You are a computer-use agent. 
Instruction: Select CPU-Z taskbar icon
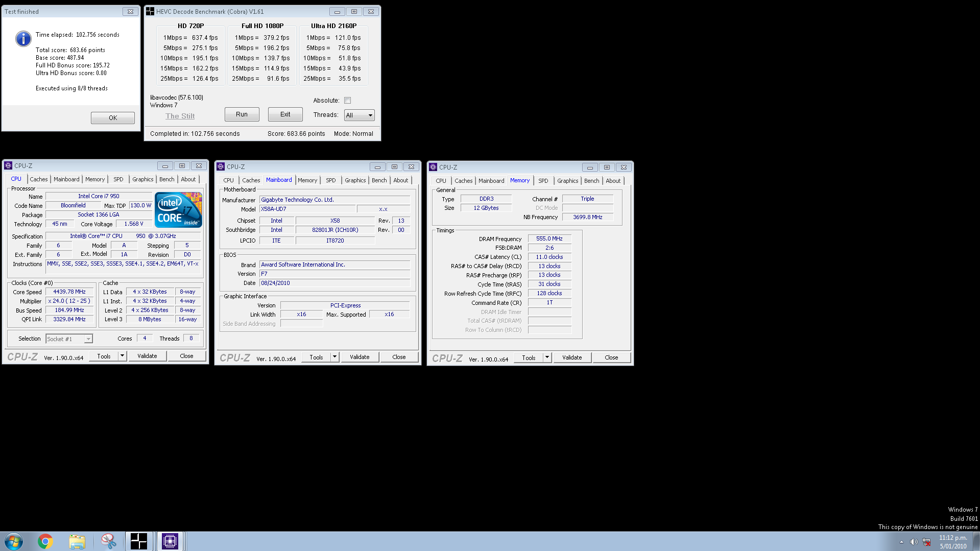[170, 541]
